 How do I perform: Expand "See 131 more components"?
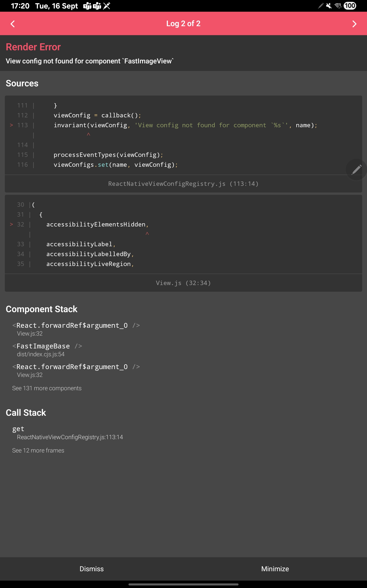(x=47, y=388)
